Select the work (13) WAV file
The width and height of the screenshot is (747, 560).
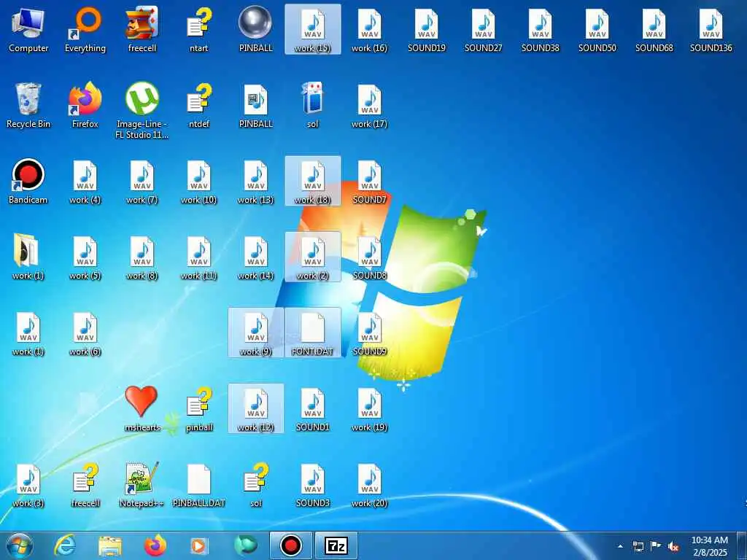click(256, 182)
